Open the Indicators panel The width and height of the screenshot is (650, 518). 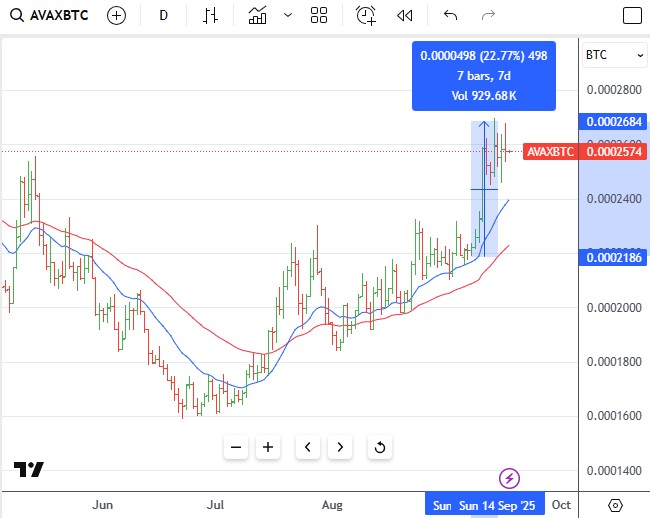(257, 16)
